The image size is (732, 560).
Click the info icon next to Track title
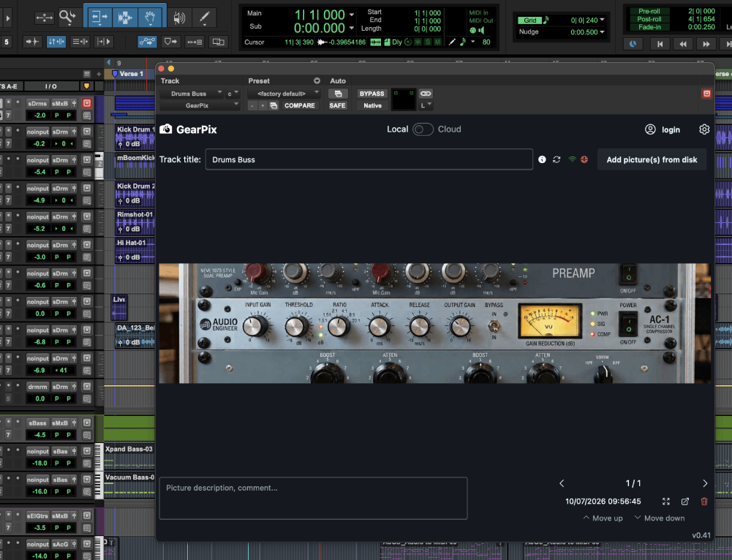point(542,159)
